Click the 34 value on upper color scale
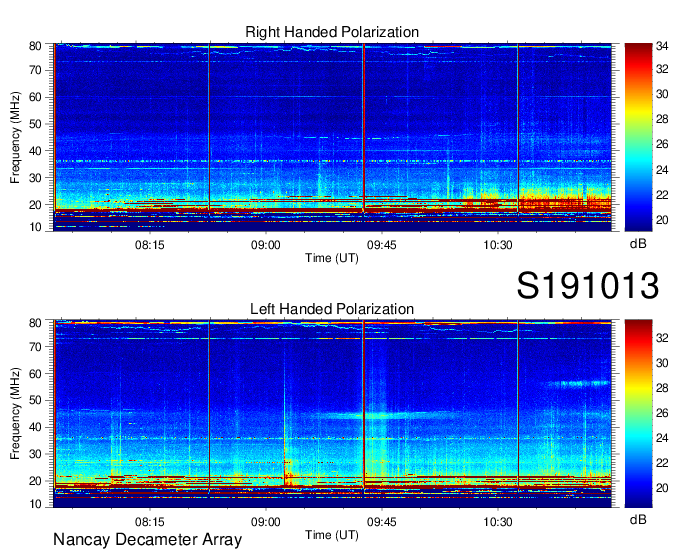The height and width of the screenshot is (552, 680). coord(662,46)
